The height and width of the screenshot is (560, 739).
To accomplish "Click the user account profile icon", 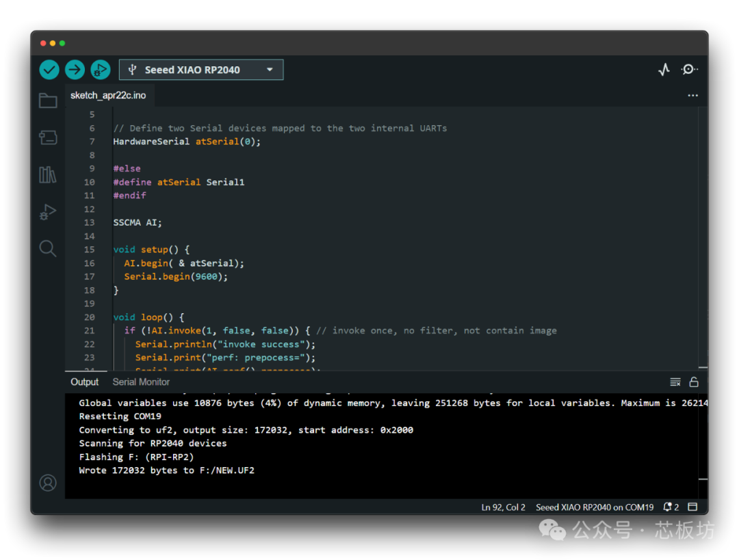I will click(x=48, y=483).
